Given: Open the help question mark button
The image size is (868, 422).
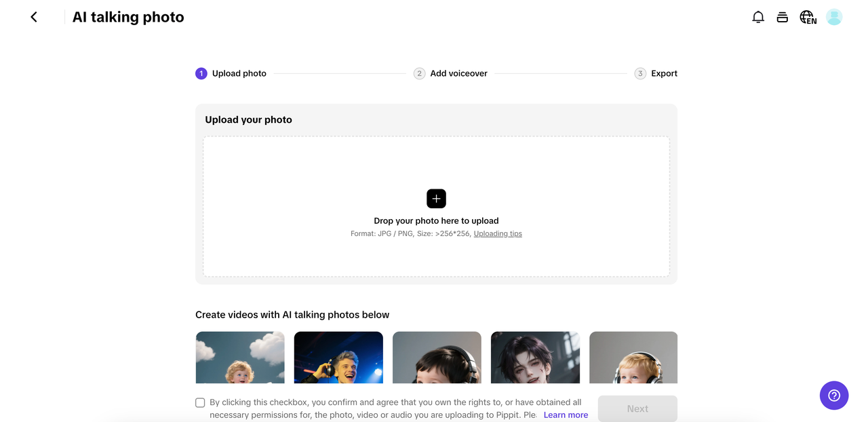Looking at the screenshot, I should pyautogui.click(x=833, y=396).
